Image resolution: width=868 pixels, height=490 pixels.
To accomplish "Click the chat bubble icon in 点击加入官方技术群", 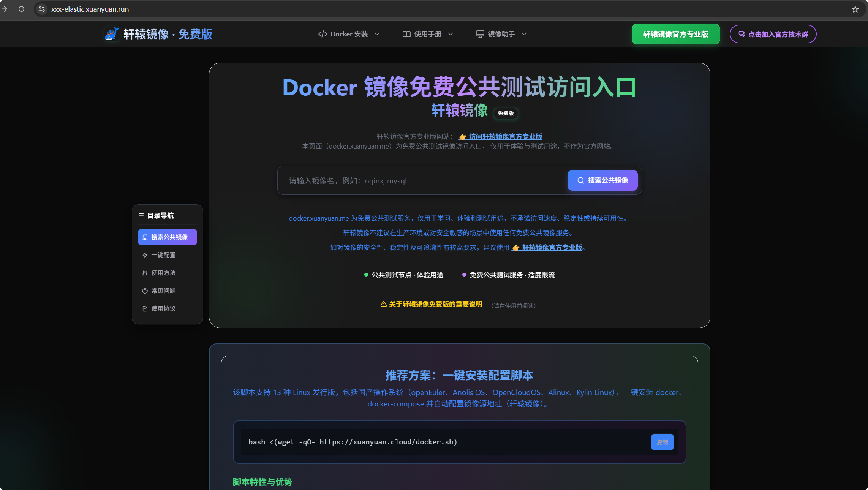I will click(x=741, y=34).
